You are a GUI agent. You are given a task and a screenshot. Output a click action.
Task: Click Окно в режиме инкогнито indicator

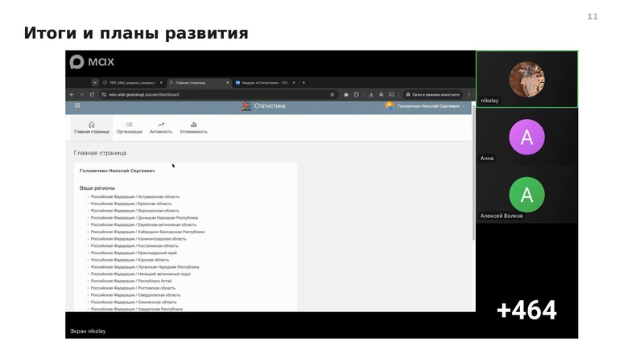433,94
